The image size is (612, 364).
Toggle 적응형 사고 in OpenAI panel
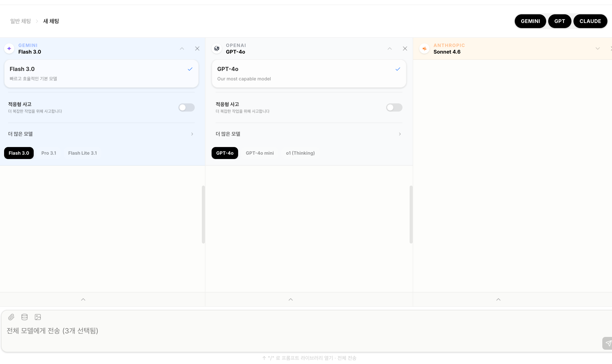point(394,107)
